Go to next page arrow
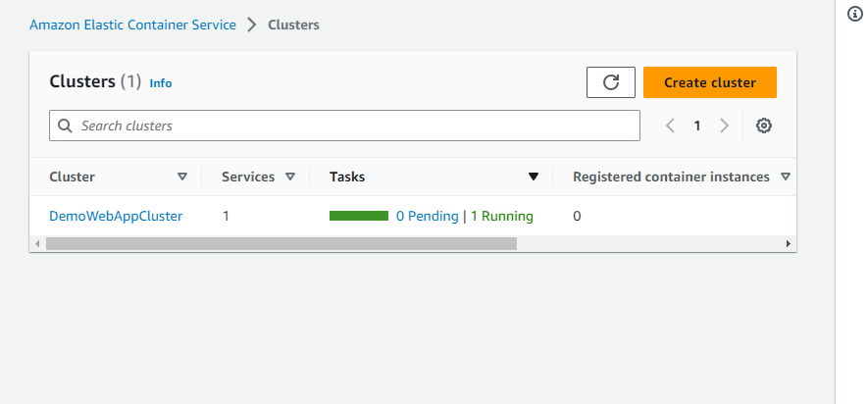 pyautogui.click(x=724, y=126)
